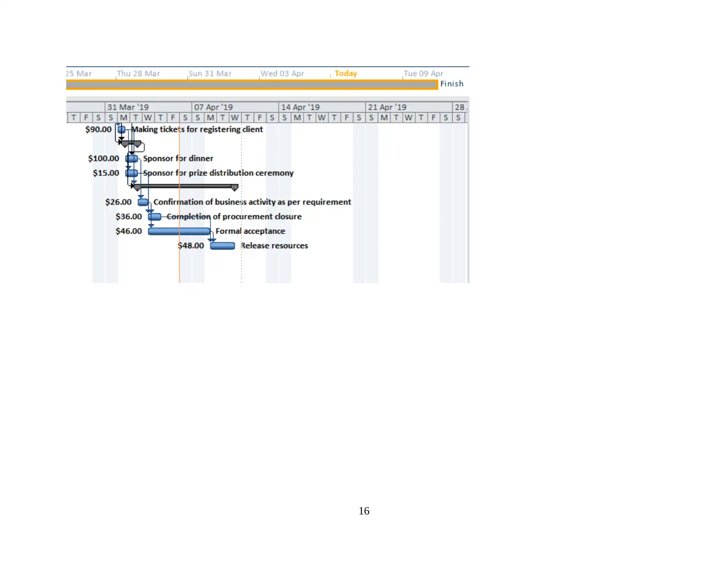Select the $100.00 cost label

pos(104,159)
